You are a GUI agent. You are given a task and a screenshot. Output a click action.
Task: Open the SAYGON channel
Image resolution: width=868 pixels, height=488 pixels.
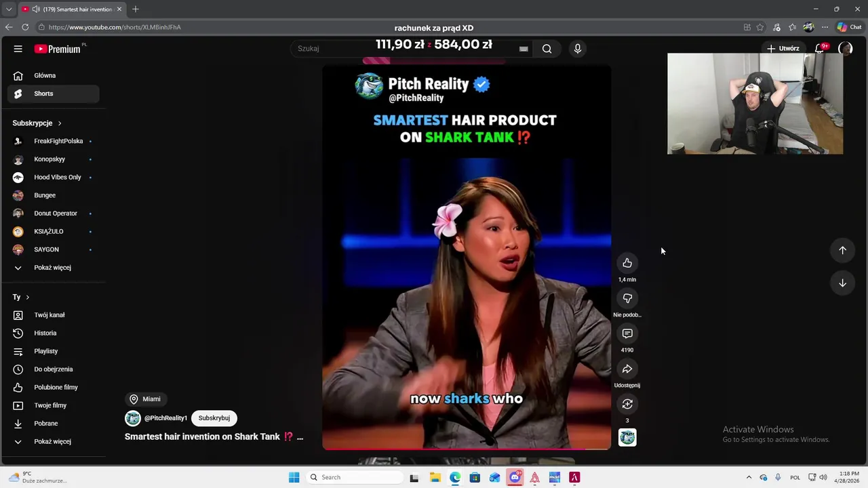(54, 249)
